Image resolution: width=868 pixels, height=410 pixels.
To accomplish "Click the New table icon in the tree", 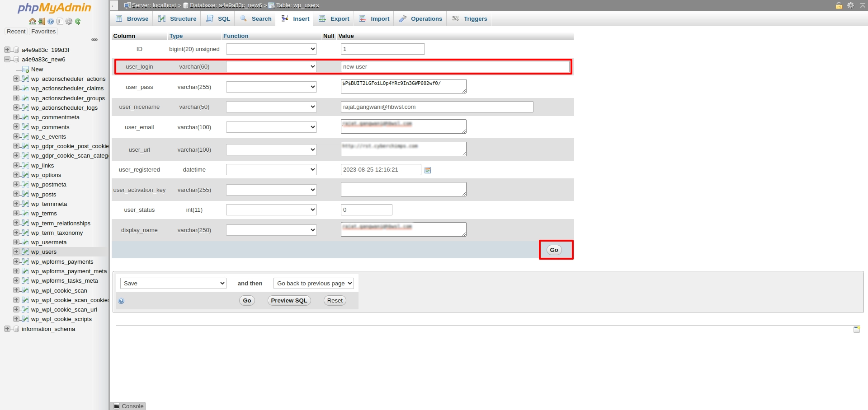I will 25,69.
